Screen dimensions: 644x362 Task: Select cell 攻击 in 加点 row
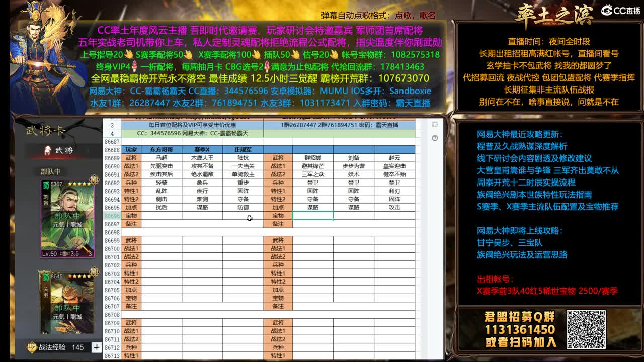394,207
